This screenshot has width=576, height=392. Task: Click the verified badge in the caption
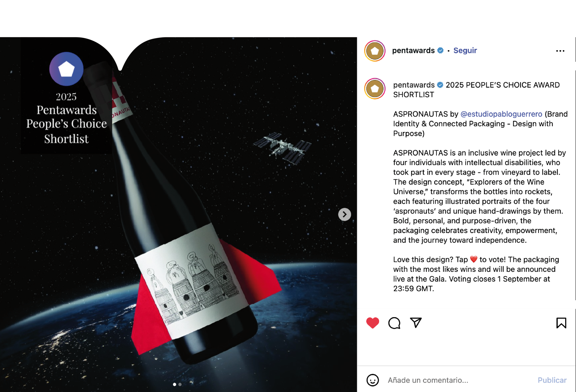tap(440, 85)
